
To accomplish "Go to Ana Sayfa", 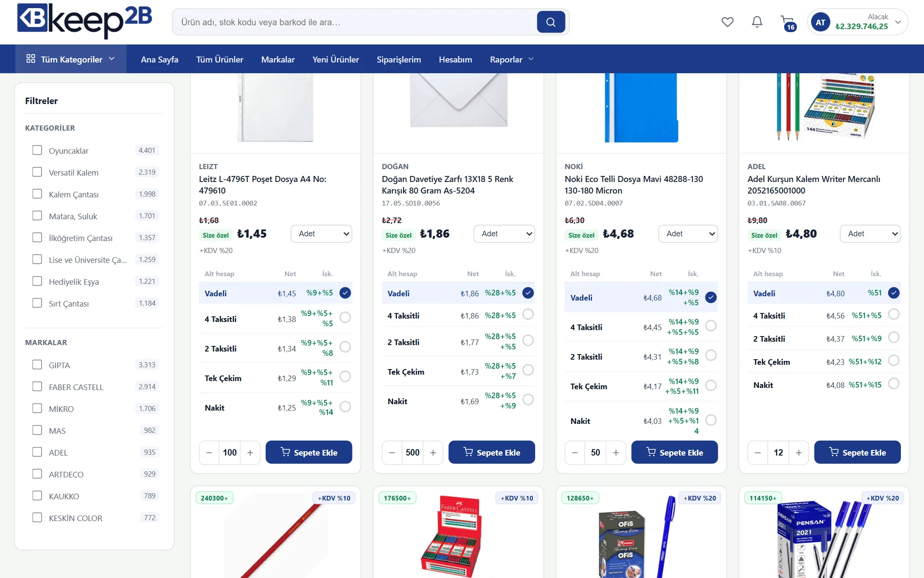I will (x=160, y=59).
